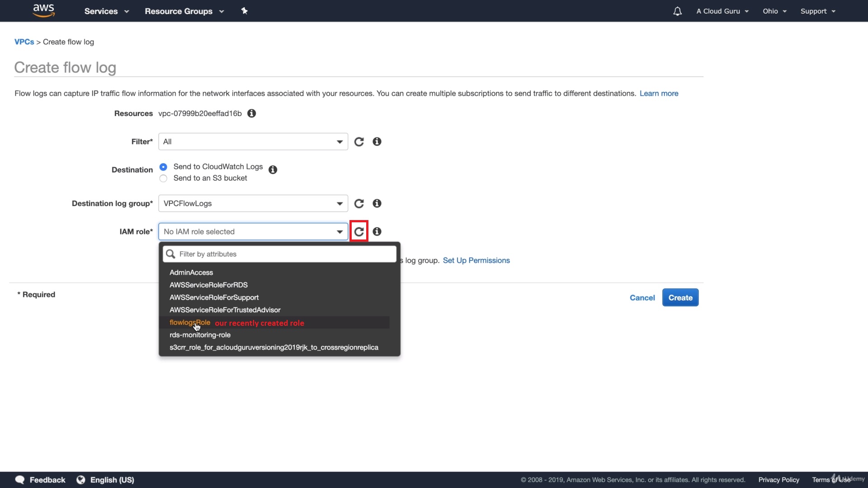Click the IAM role refresh icon

(x=359, y=232)
